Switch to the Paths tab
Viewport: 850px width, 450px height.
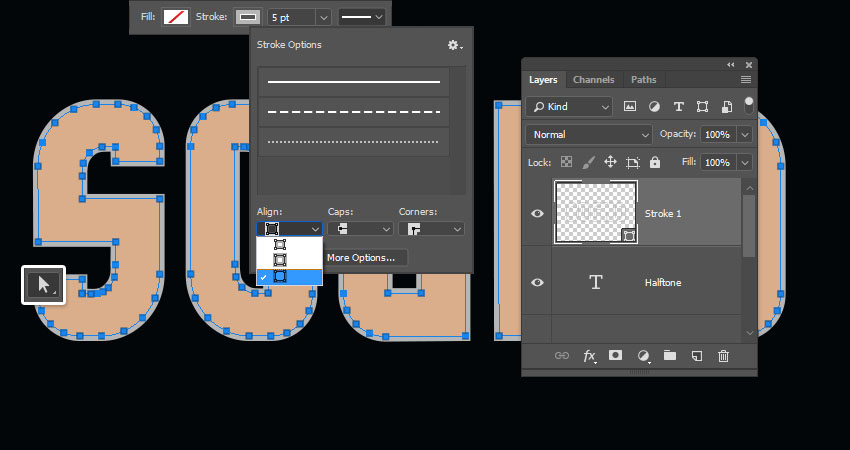pyautogui.click(x=643, y=80)
